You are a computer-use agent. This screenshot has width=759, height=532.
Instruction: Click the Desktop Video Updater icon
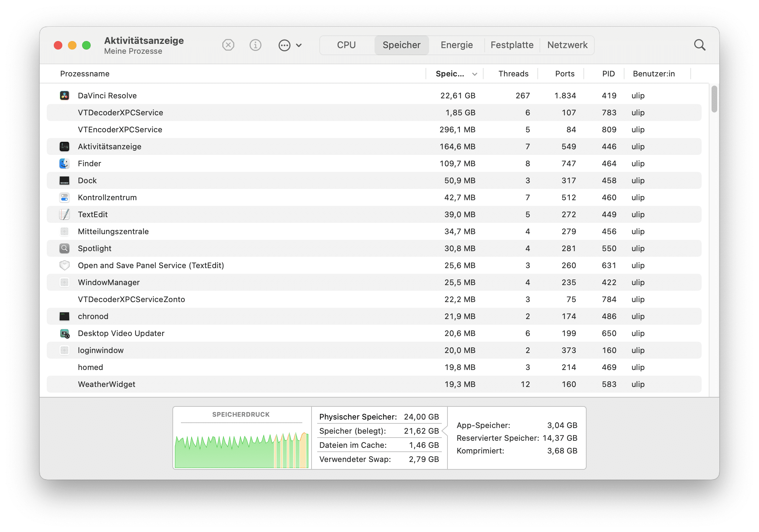[x=64, y=333]
